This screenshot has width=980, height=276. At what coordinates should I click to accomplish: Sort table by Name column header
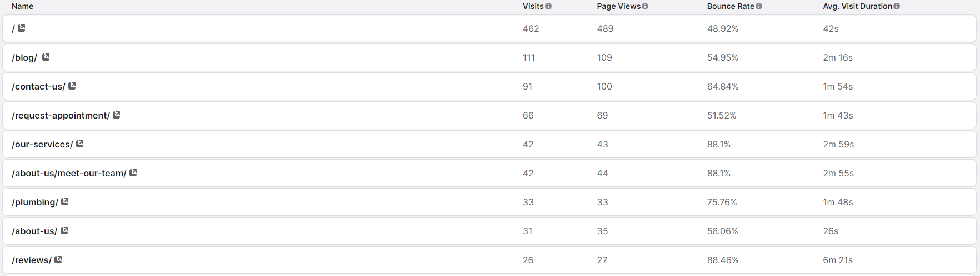pos(23,6)
